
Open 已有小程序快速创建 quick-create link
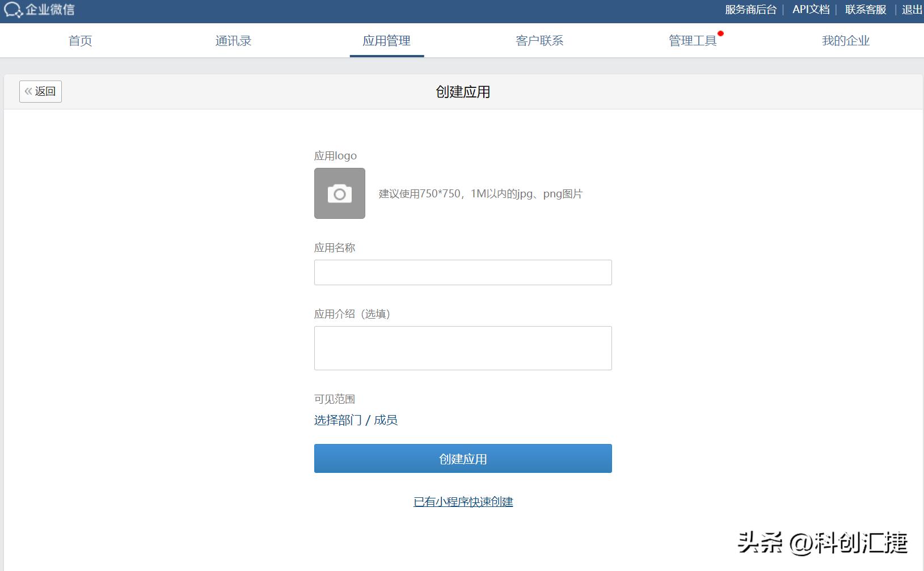point(463,501)
